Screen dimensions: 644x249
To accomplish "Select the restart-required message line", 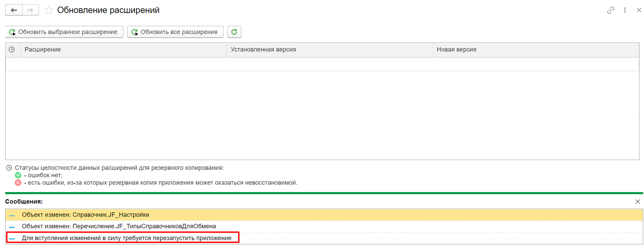I will tap(127, 238).
